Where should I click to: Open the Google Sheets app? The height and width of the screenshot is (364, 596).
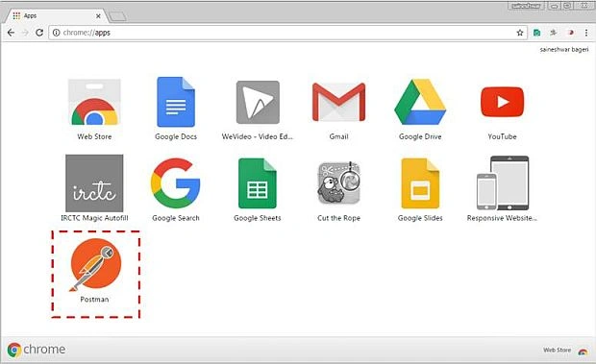(258, 183)
